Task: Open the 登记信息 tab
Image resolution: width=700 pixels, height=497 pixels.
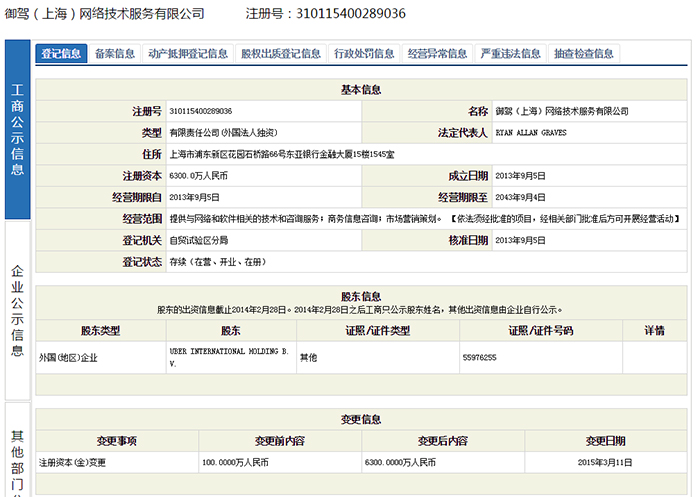Action: point(61,54)
